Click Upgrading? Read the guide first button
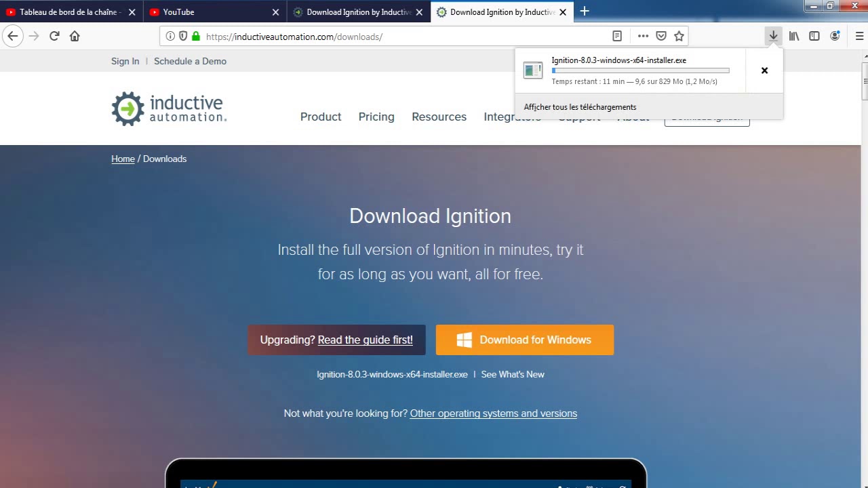This screenshot has height=488, width=868. [336, 340]
